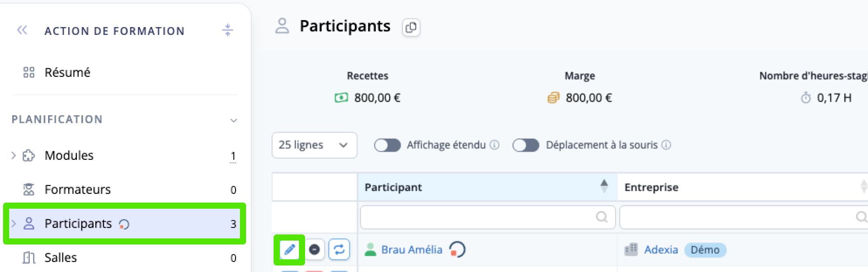The height and width of the screenshot is (272, 868).
Task: Click the copy icon beside Participants title
Action: (x=411, y=28)
